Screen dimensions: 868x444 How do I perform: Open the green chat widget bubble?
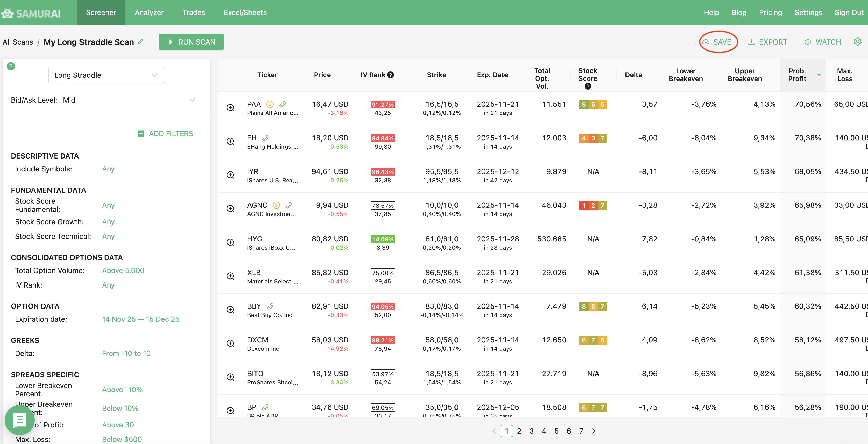(x=19, y=420)
